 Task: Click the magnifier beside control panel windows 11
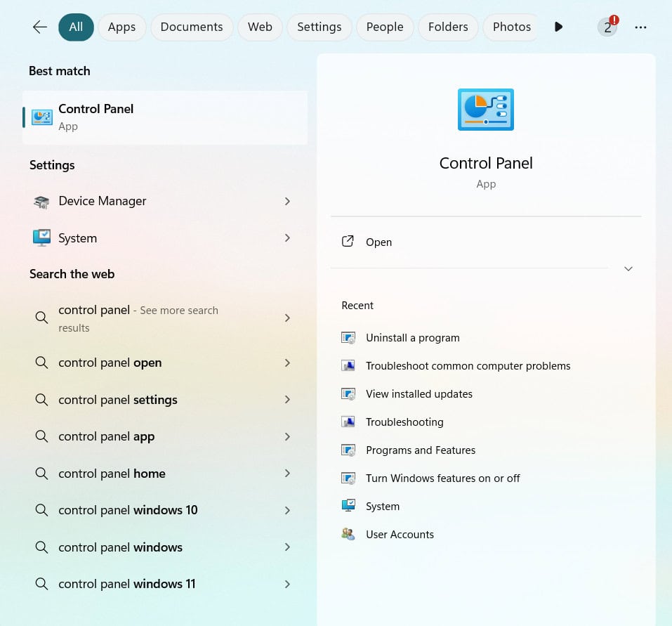pos(41,584)
